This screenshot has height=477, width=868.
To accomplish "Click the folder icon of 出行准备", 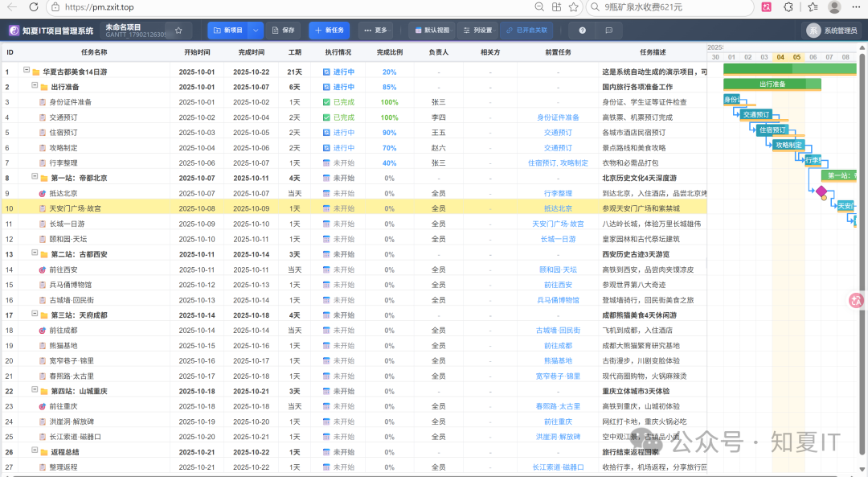I will 44,87.
